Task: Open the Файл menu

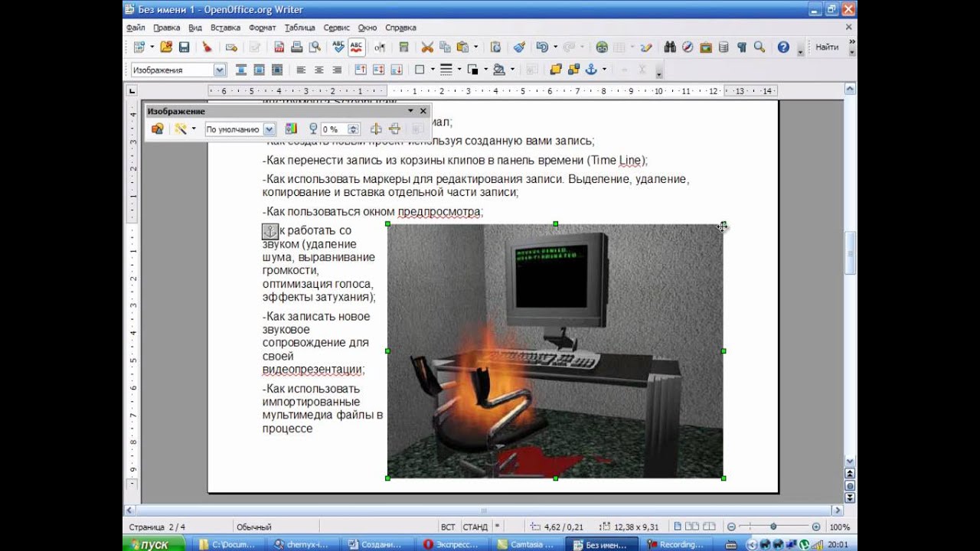Action: tap(136, 28)
